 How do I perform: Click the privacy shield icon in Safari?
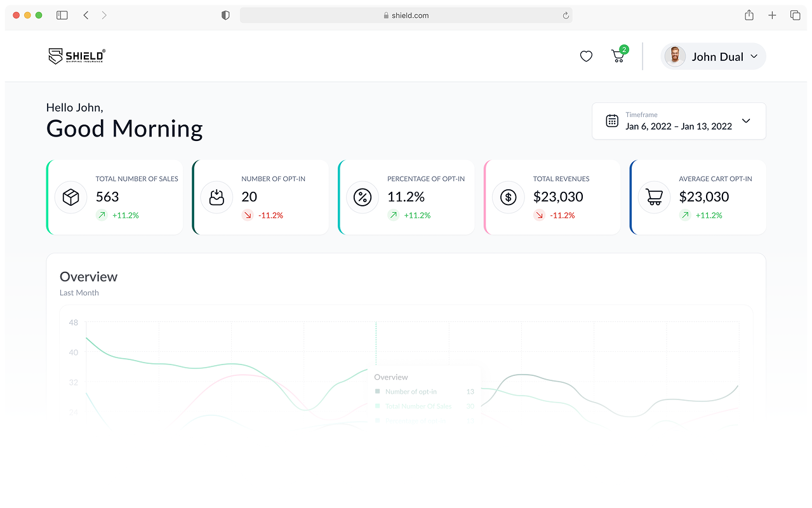[225, 15]
